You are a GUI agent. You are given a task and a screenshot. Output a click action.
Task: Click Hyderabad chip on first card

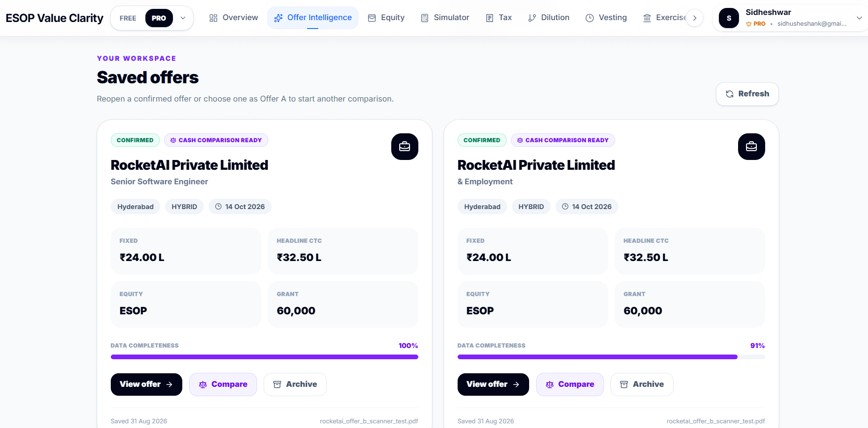[136, 207]
